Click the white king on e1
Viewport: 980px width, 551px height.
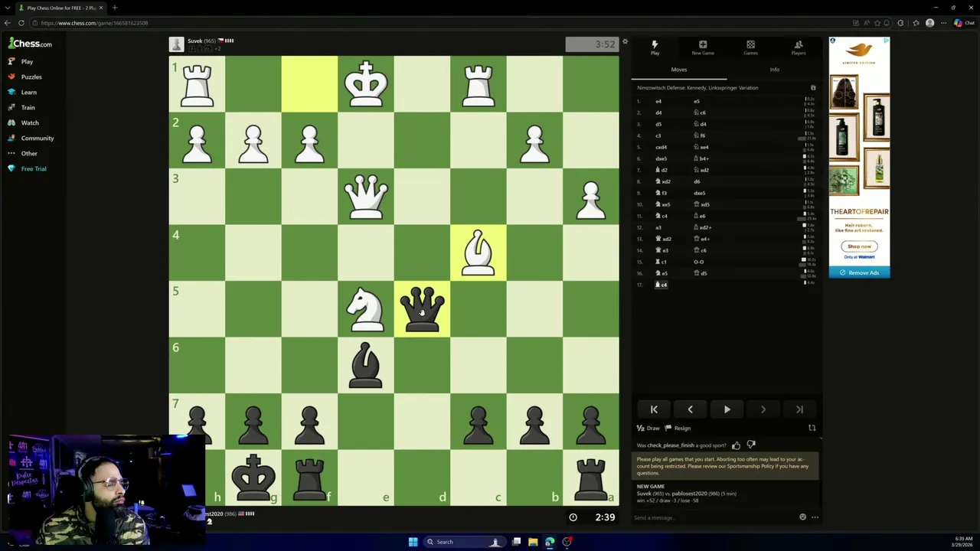[366, 84]
